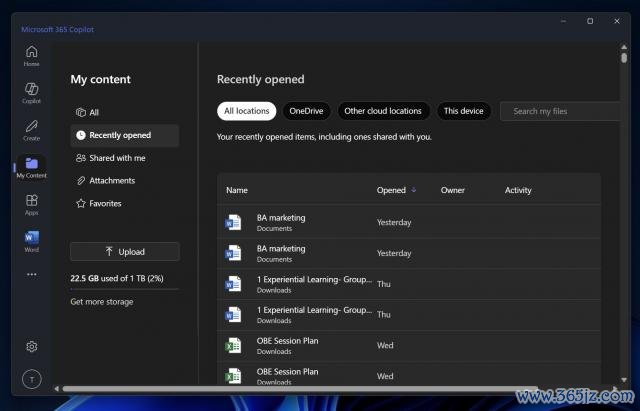Open Copilot from the sidebar
This screenshot has width=640, height=411.
tap(31, 93)
